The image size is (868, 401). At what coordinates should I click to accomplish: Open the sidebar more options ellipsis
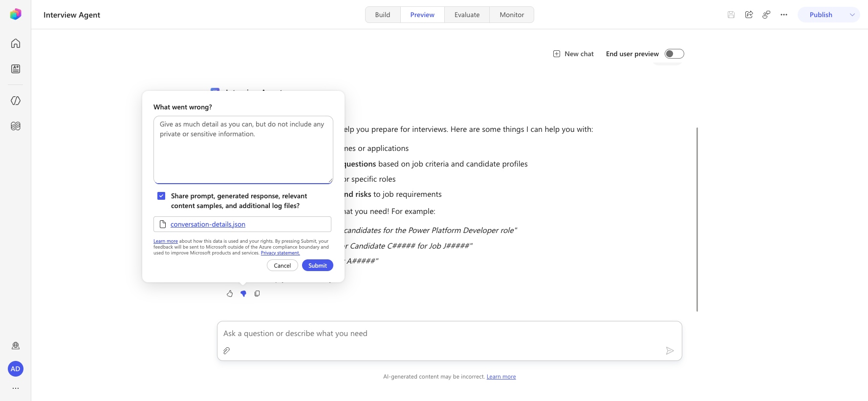[16, 388]
